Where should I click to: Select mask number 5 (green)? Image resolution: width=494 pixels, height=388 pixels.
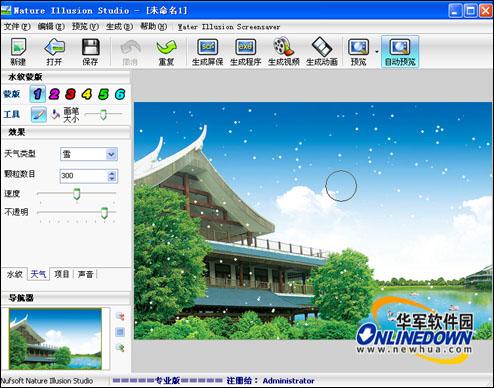coord(103,94)
